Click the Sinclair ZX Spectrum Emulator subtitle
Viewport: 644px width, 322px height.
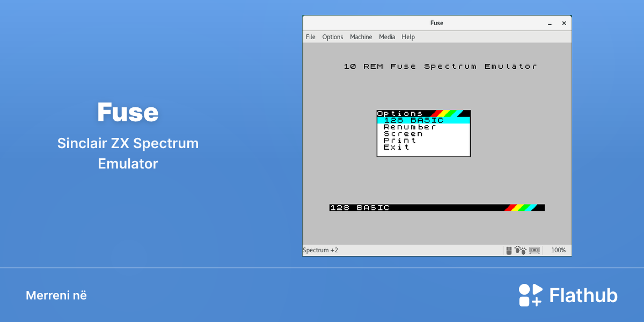[128, 153]
